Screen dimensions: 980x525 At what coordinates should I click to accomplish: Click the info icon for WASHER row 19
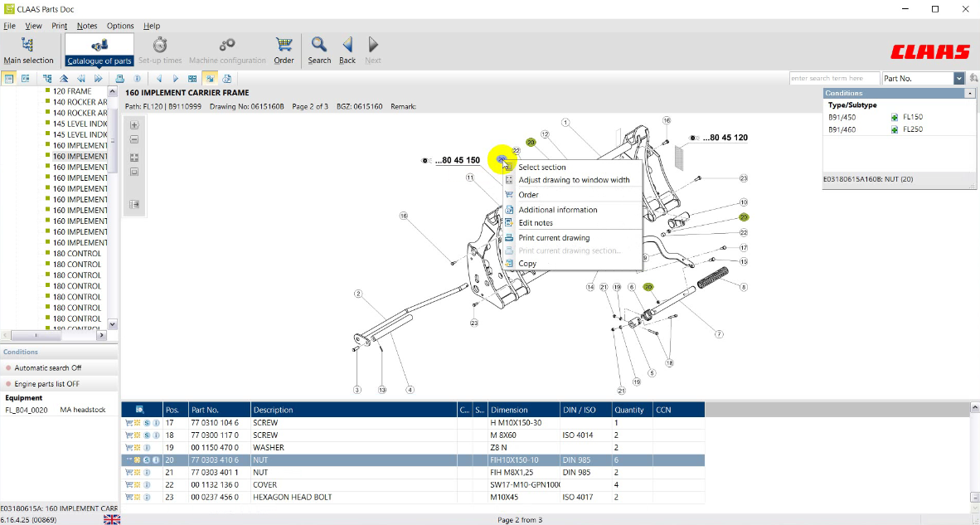(147, 448)
